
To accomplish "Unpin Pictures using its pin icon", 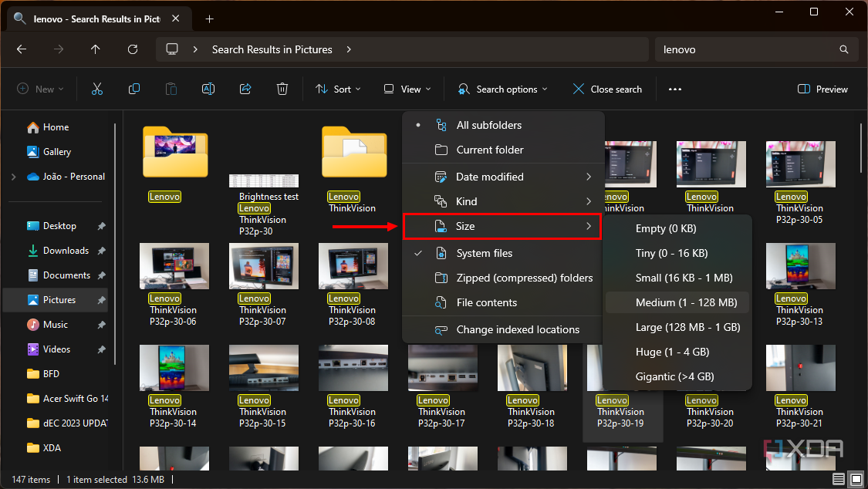I will (101, 300).
